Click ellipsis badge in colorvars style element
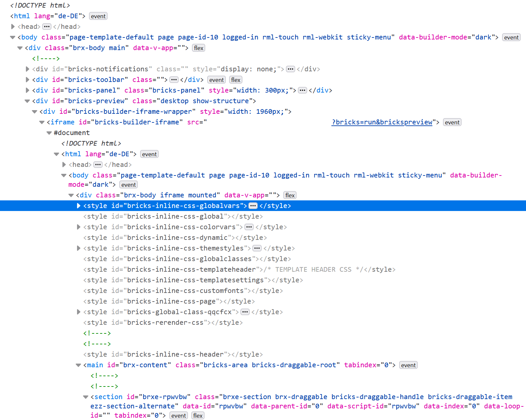The width and height of the screenshot is (526, 420). [249, 227]
